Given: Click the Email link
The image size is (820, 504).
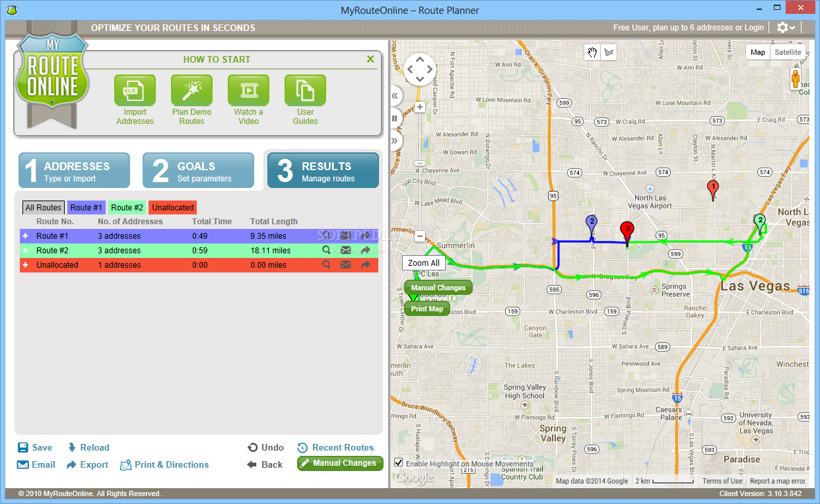Looking at the screenshot, I should point(36,464).
